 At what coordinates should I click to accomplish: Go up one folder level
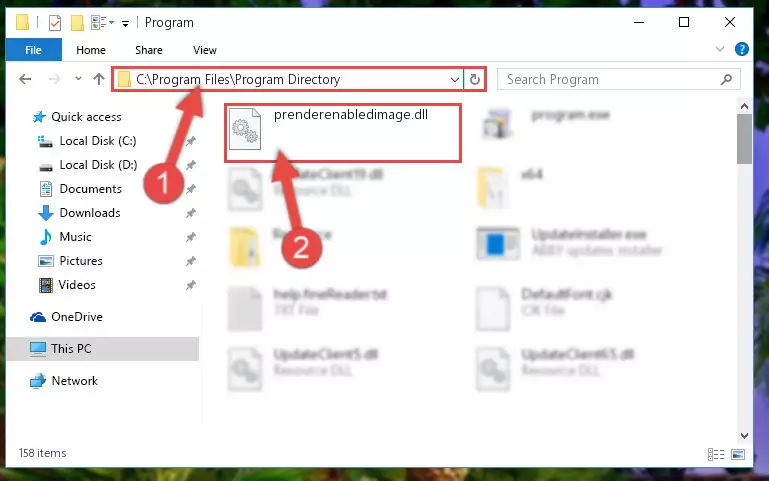pos(99,79)
